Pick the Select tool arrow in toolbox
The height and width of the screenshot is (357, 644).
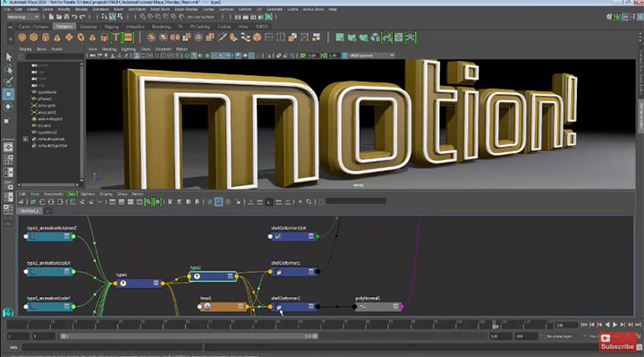click(x=8, y=56)
